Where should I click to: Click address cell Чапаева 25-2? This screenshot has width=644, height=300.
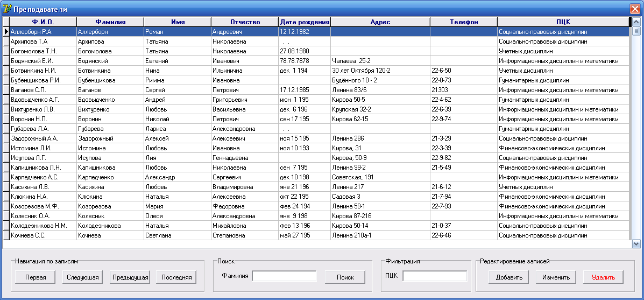pyautogui.click(x=380, y=61)
